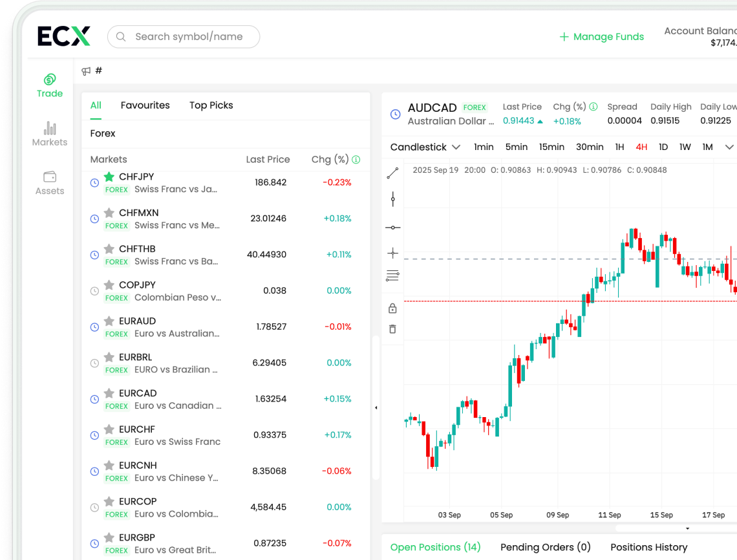
Task: Star EURAUD as a favourite
Action: 109,321
